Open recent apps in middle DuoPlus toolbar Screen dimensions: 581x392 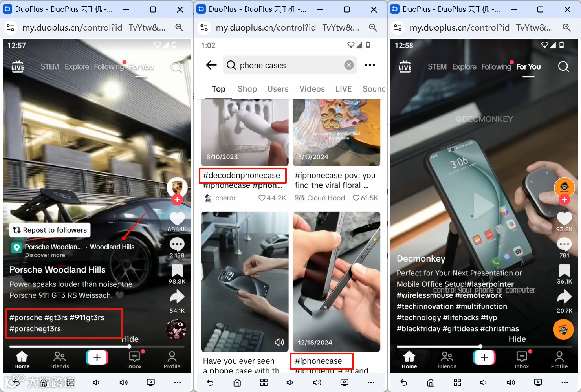point(264,383)
